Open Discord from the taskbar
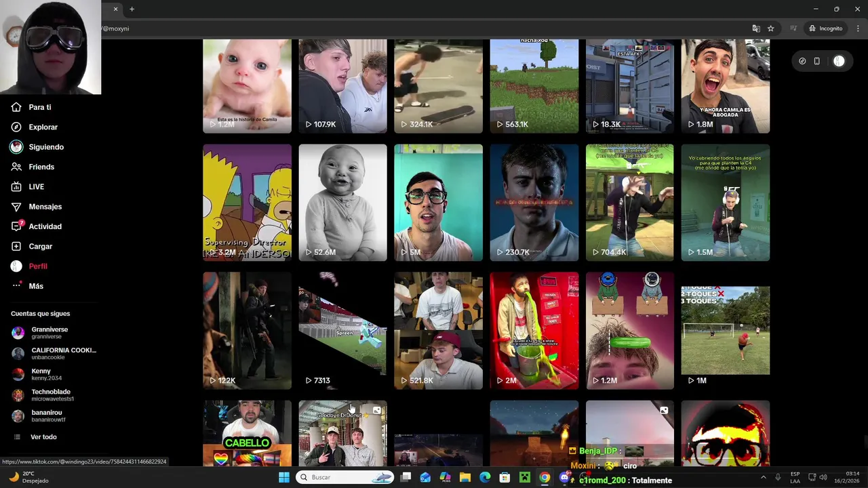Screen dimensions: 868x488 click(x=564, y=477)
